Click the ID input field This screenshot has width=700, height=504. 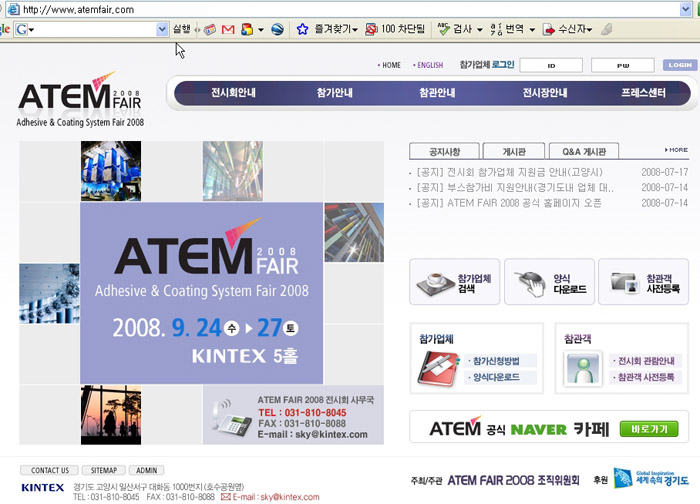(x=551, y=65)
